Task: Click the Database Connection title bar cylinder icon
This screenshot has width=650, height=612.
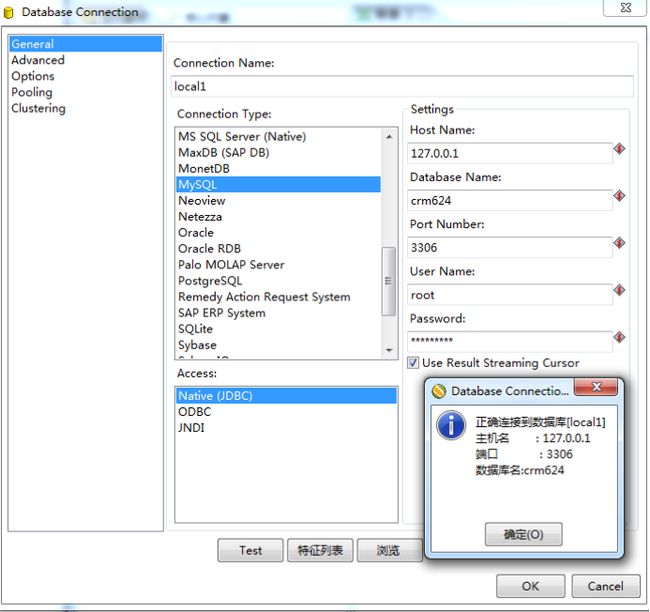Action: tap(9, 13)
